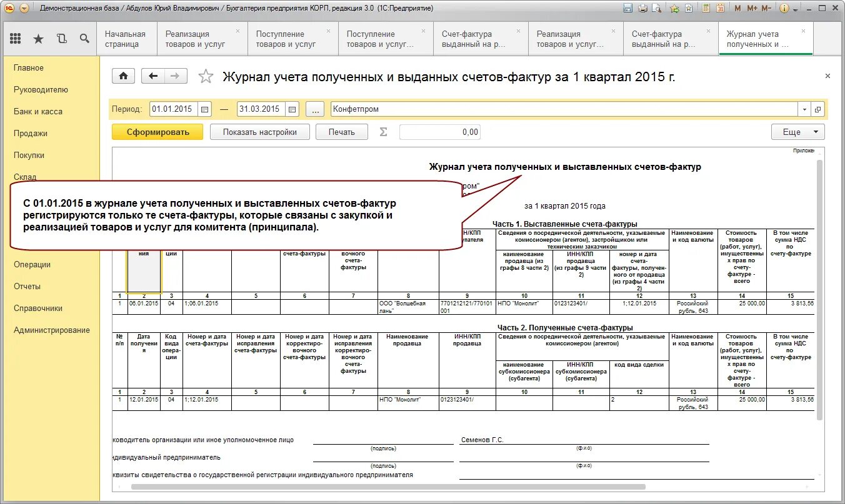
Task: Open the calculator icon in title bar
Action: 706,8
